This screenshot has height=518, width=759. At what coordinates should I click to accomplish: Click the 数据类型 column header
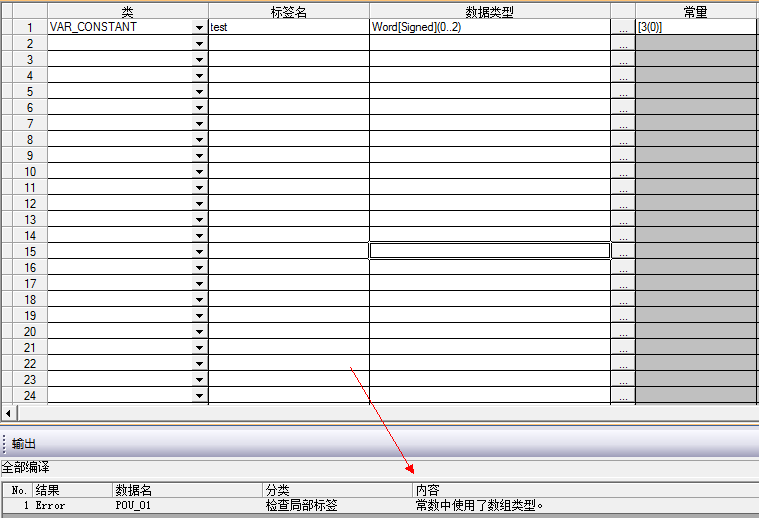coord(489,10)
